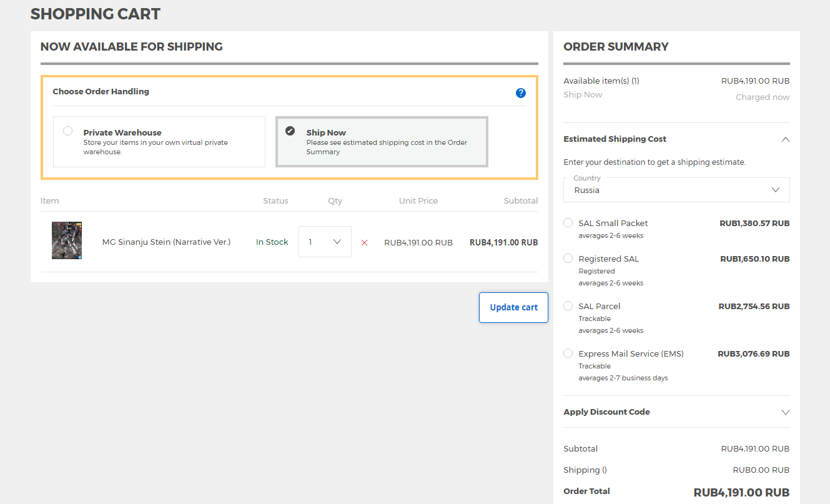The height and width of the screenshot is (504, 830).
Task: Click the Apply Discount Code heading
Action: point(606,412)
